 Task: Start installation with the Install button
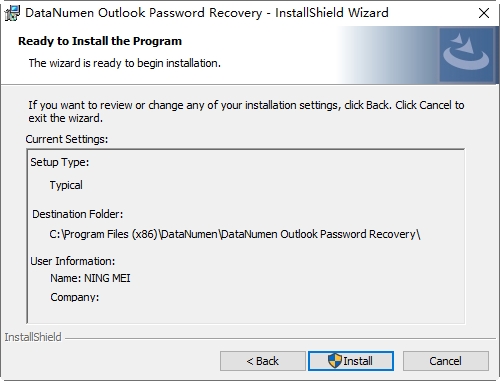pos(351,361)
